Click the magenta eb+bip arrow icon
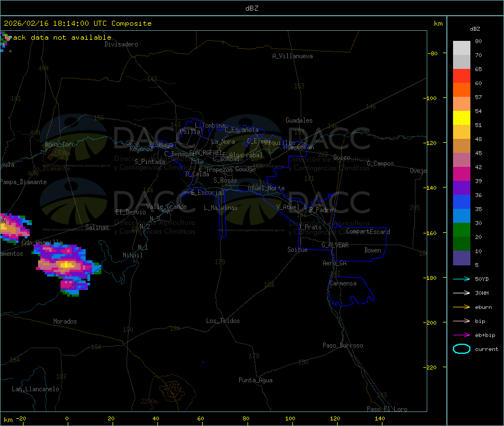 461,335
